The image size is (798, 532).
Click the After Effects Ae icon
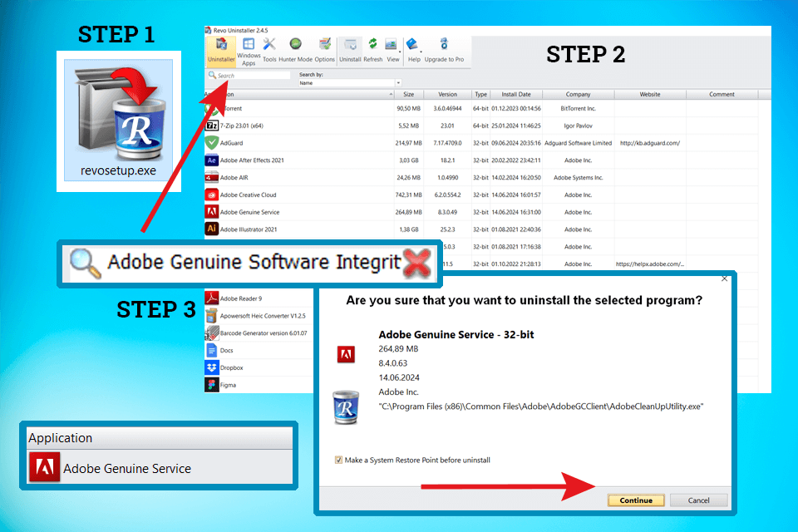click(212, 160)
